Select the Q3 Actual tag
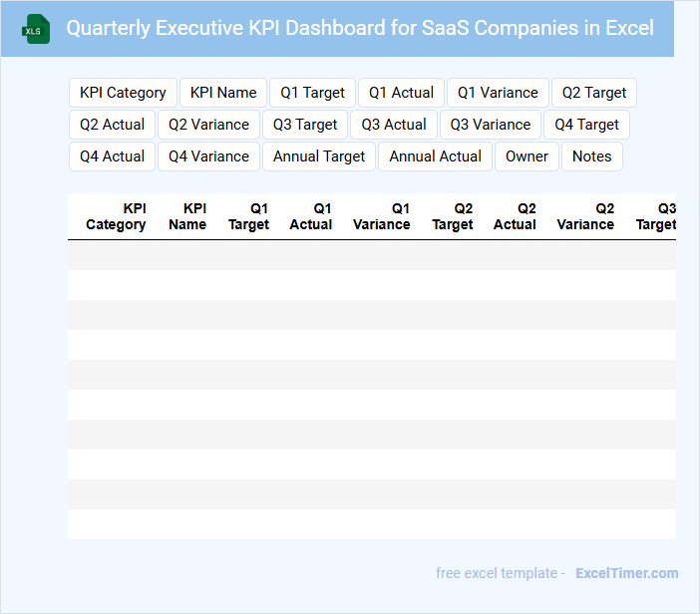This screenshot has height=614, width=700. [x=394, y=125]
